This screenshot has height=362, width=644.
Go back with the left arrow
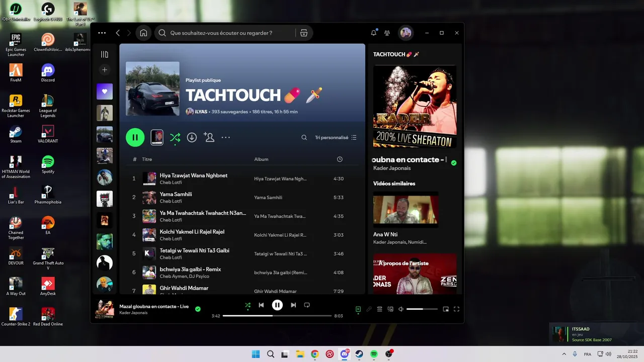click(118, 33)
